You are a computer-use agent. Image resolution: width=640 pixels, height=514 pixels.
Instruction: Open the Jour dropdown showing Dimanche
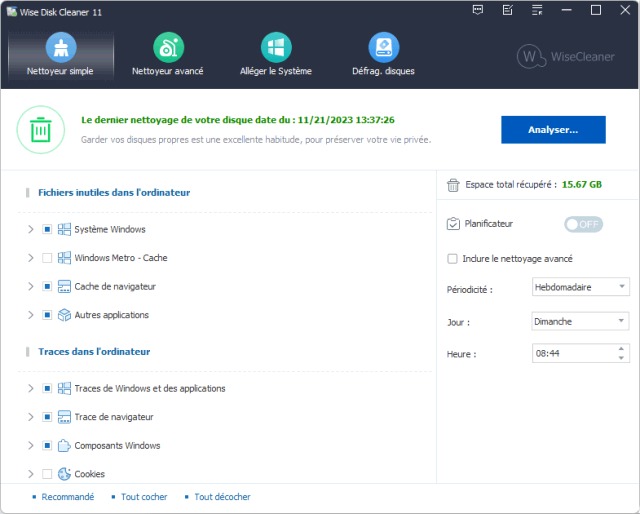(x=580, y=321)
